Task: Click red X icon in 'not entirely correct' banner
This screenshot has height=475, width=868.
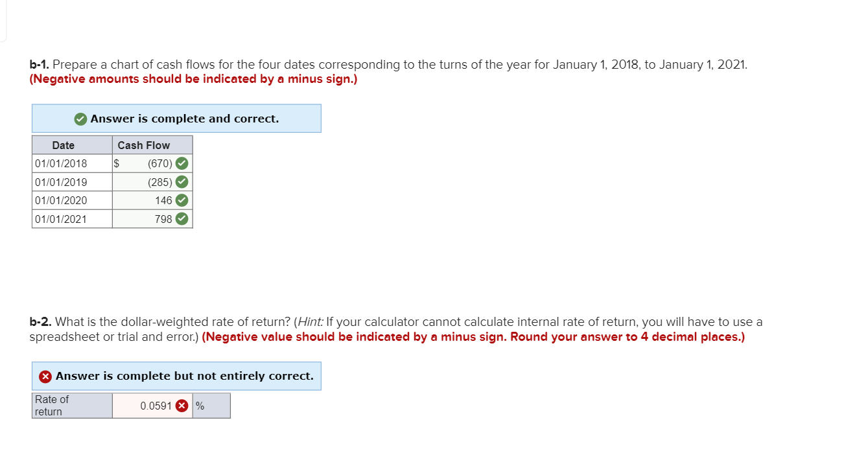Action: 45,376
